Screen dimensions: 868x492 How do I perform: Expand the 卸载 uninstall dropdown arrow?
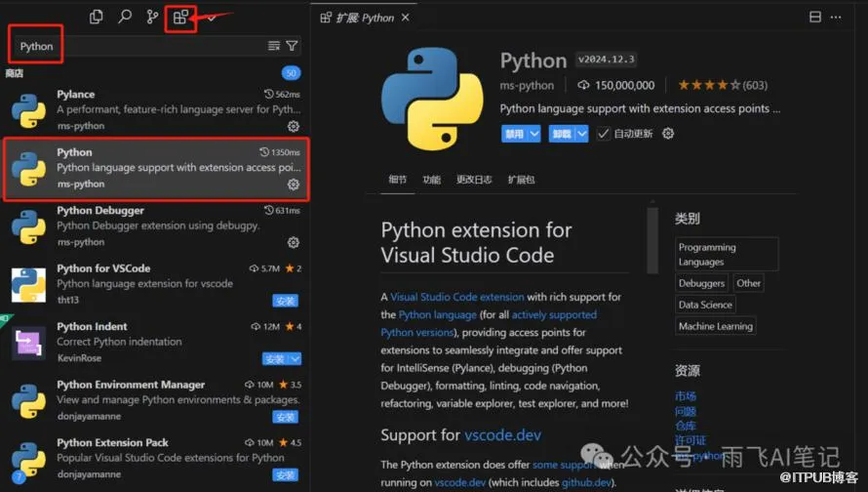coord(582,134)
